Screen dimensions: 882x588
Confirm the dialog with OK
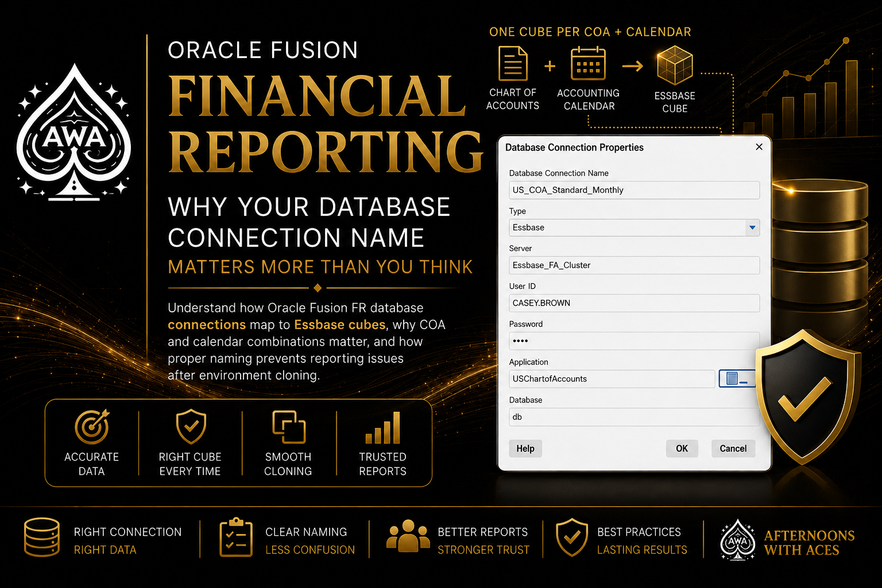[x=682, y=448]
